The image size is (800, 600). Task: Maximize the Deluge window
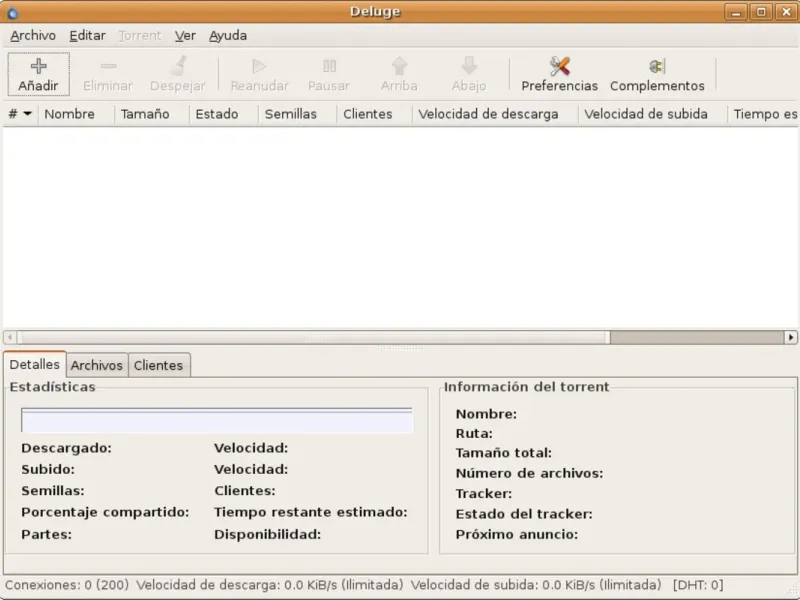click(x=761, y=12)
